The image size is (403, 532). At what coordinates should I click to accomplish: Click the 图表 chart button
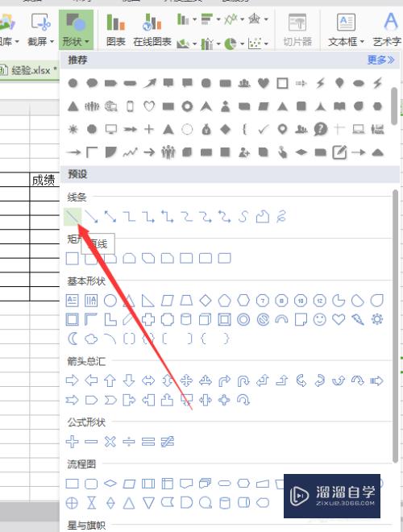pyautogui.click(x=116, y=30)
